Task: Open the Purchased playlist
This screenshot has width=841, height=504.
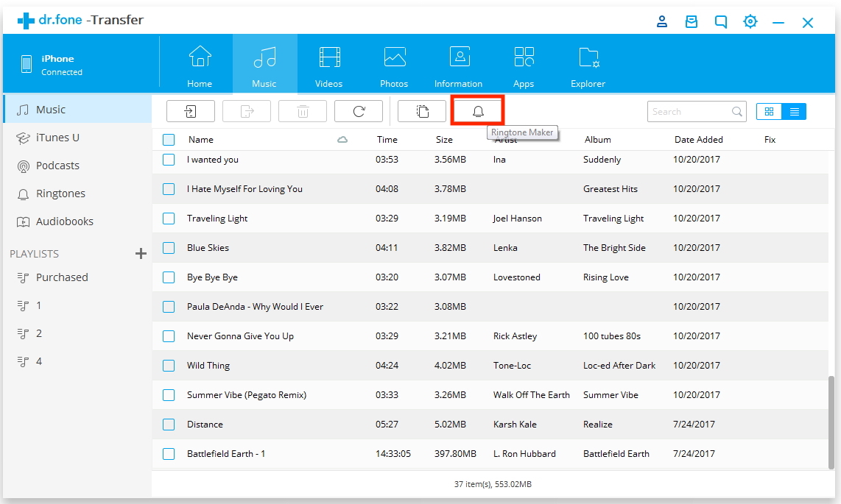Action: (62, 277)
